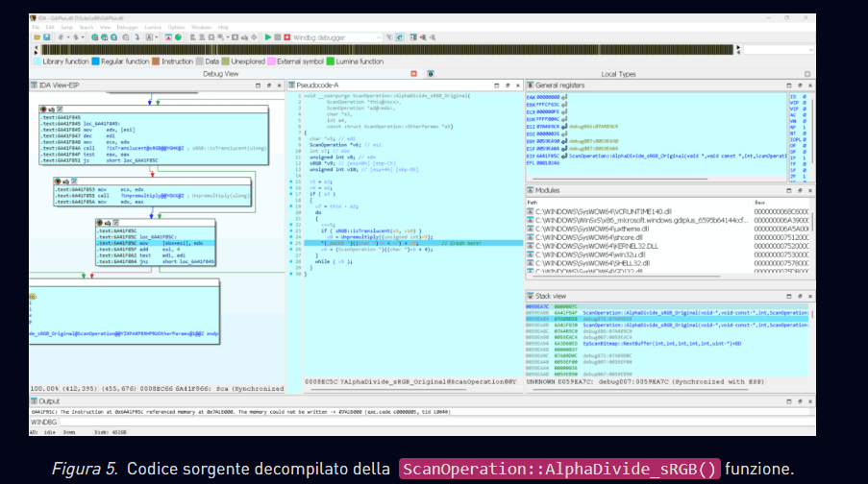Toggle breakpoint dot on pseudocode line 19
This screenshot has height=484, width=868.
[291, 206]
